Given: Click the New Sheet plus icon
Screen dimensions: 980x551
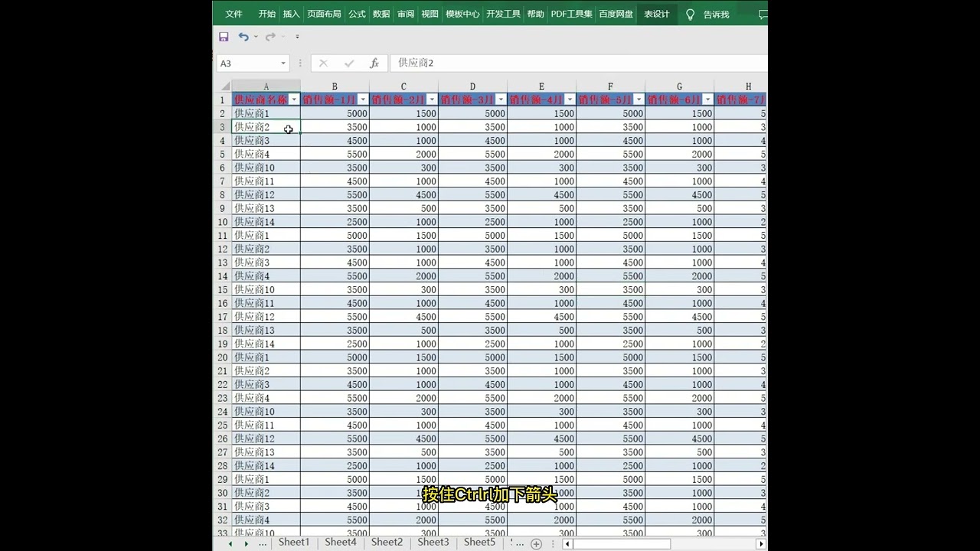Looking at the screenshot, I should pyautogui.click(x=536, y=543).
